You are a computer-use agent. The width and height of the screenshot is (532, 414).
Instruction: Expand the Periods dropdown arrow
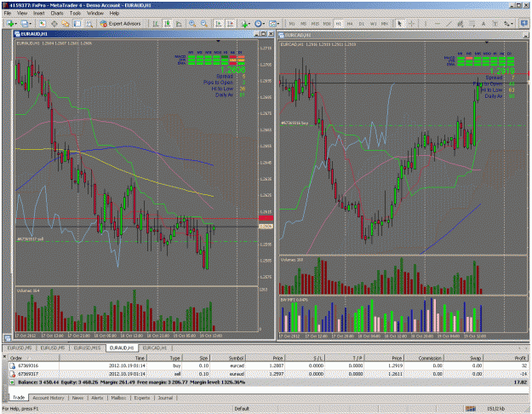[264, 24]
